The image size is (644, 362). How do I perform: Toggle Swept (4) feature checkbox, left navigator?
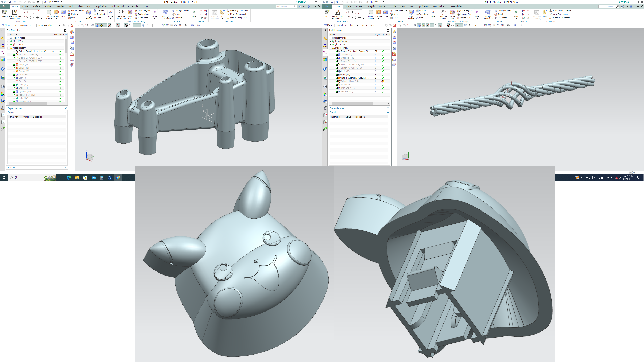tap(14, 64)
